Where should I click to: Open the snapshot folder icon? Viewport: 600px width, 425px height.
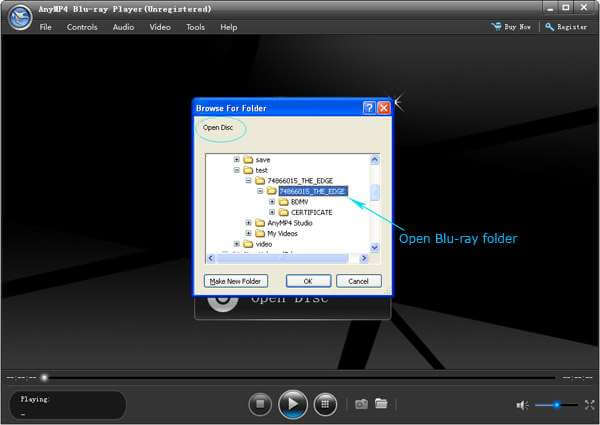tap(381, 403)
